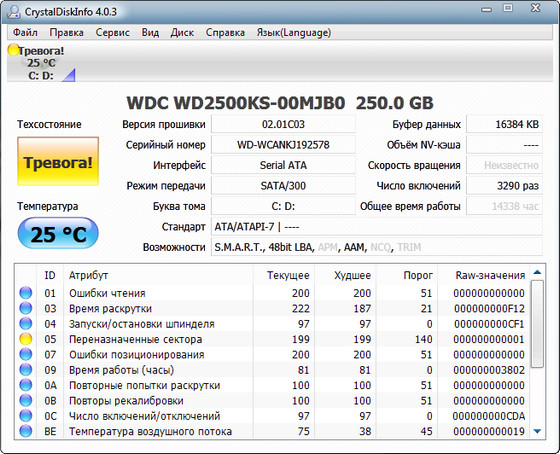The image size is (560, 454).
Task: Click status dot for Запуски/остановки шпинделя row
Action: [x=26, y=324]
